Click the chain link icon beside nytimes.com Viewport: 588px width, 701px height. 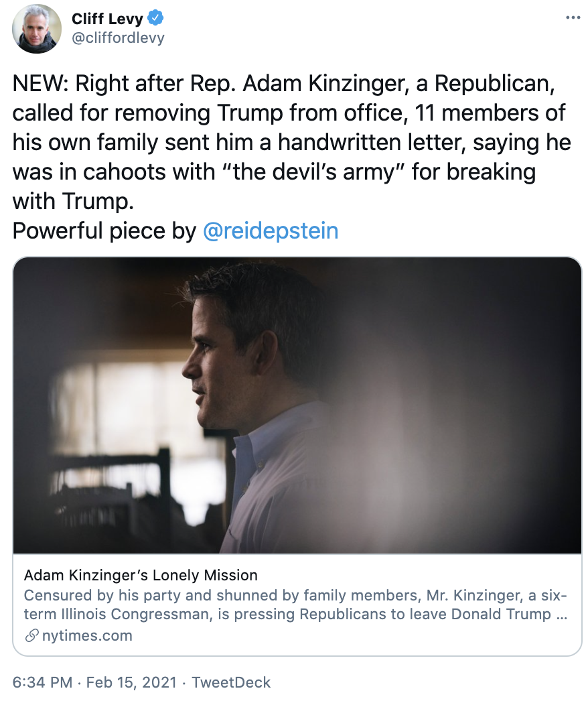point(31,636)
